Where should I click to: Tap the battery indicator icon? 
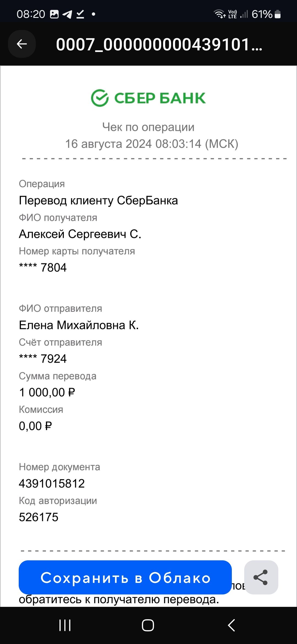coord(278,14)
